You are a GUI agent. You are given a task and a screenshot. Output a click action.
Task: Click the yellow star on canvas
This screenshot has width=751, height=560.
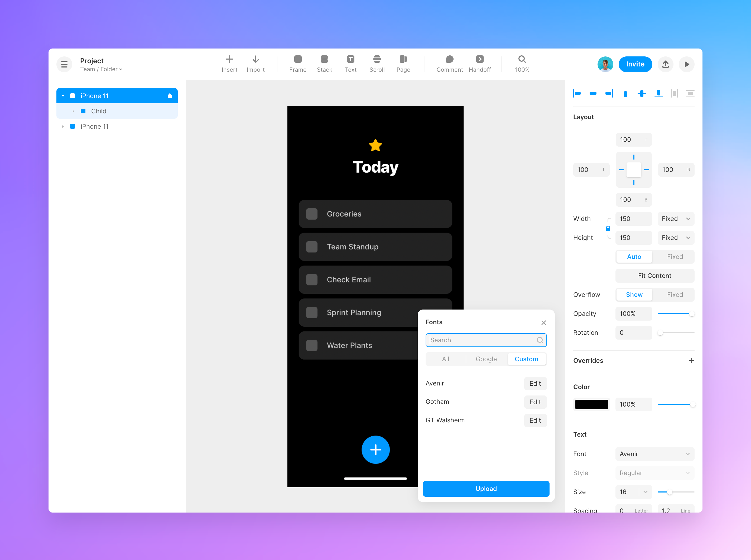(x=375, y=146)
